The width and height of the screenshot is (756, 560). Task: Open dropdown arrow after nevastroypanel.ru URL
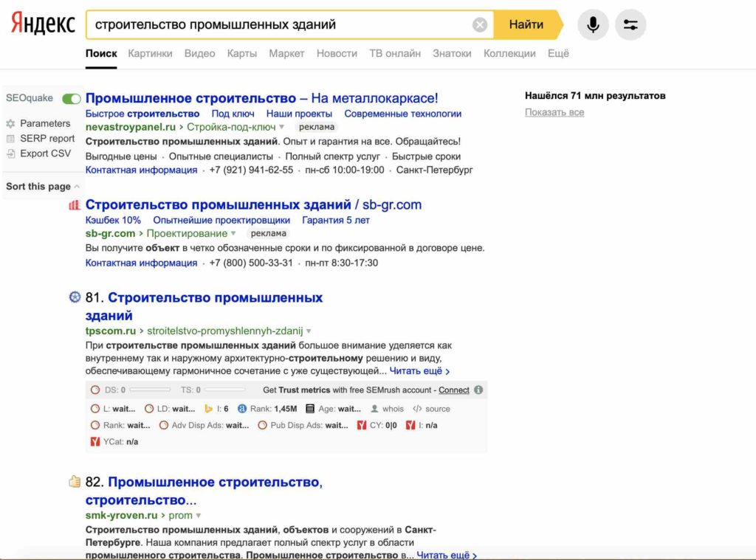point(281,127)
